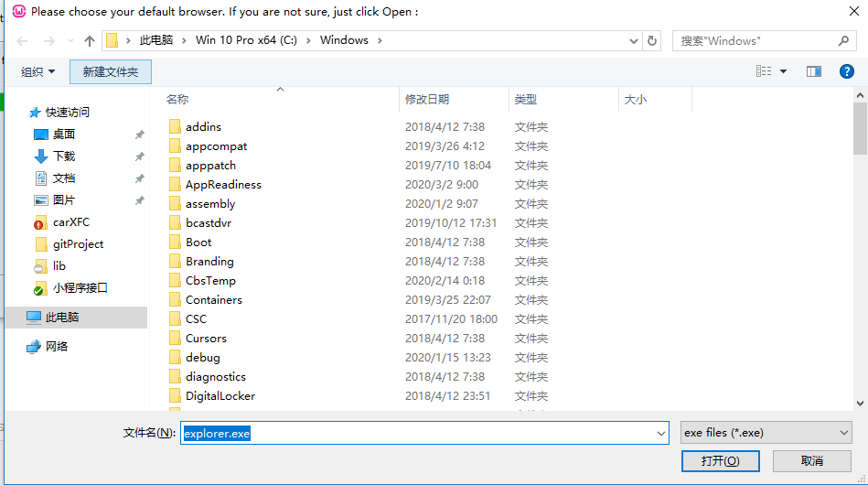Click the addins folder icon
This screenshot has width=868, height=485.
pos(175,127)
